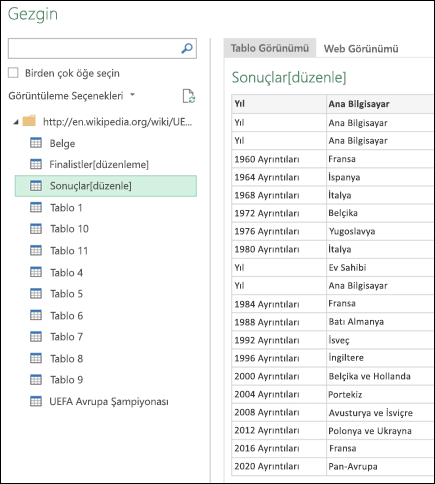Select the Tablo 7 tree item

click(x=66, y=337)
